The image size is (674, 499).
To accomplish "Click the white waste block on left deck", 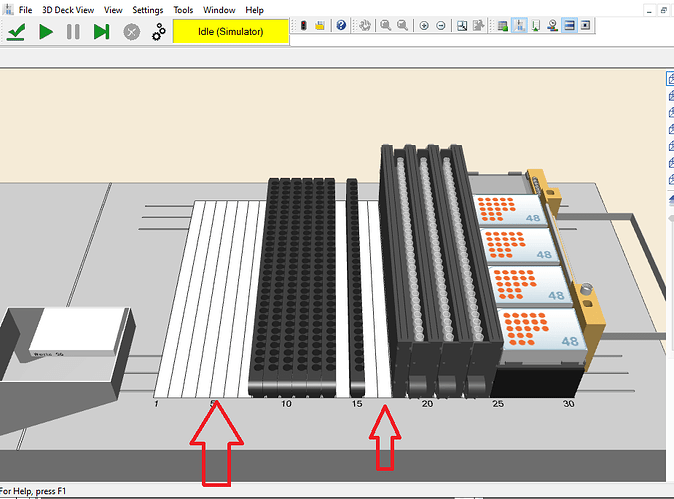I will click(80, 331).
